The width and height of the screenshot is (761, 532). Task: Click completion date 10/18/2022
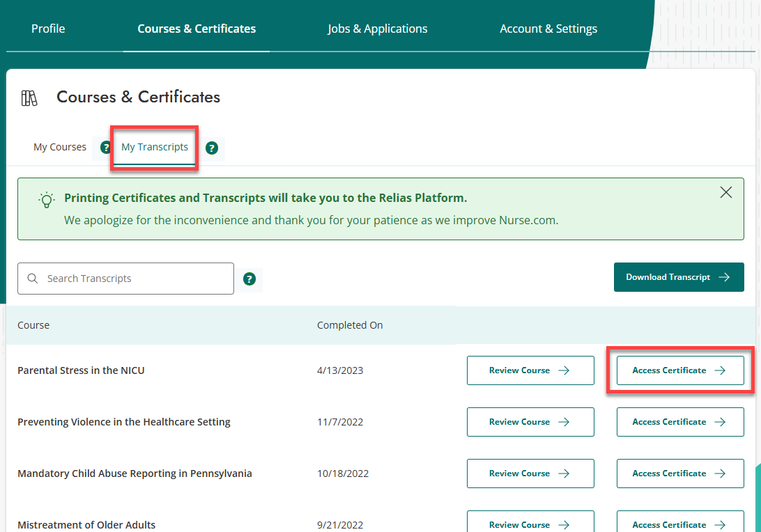[x=343, y=474]
